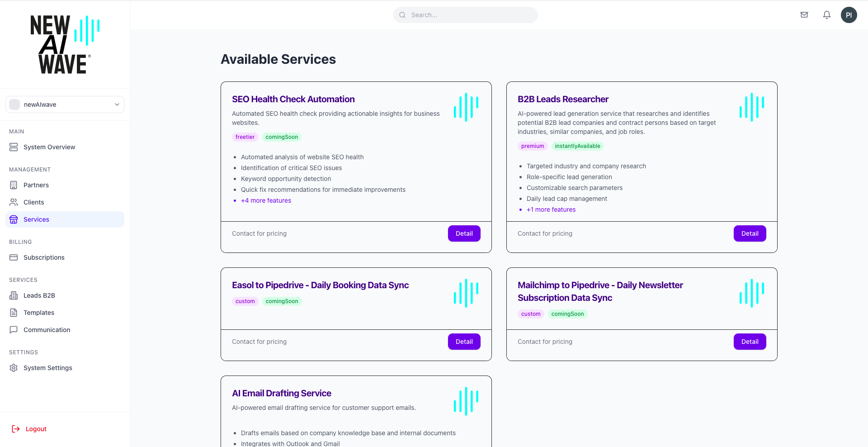Click 'Customizable search parameters' feature text
The height and width of the screenshot is (447, 868).
(x=575, y=188)
